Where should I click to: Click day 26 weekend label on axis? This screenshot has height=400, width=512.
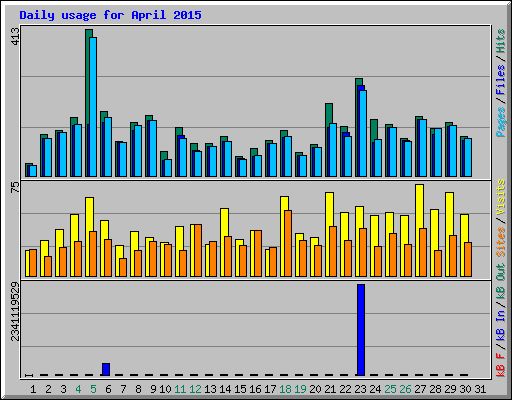(x=405, y=389)
